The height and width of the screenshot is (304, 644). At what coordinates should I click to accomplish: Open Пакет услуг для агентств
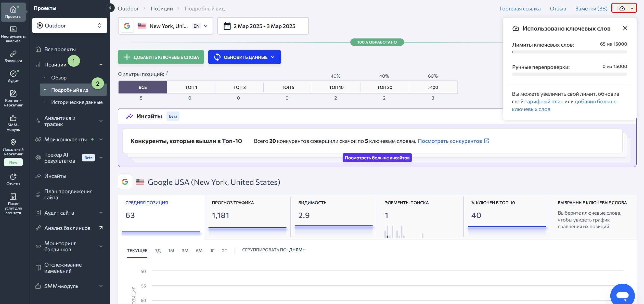pos(13,204)
